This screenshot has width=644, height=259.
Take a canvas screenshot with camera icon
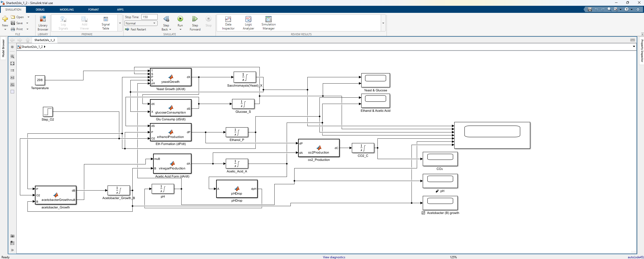point(12,236)
